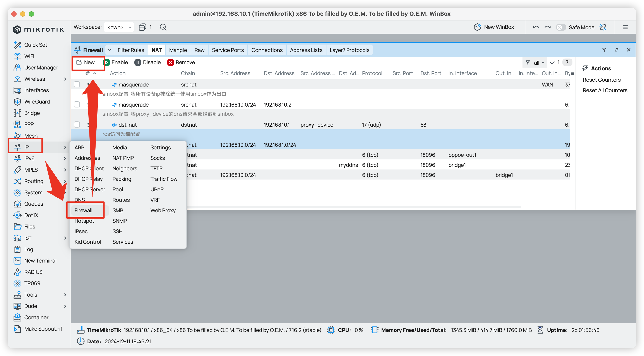Switch to the Connections tab
This screenshot has width=644, height=356.
pos(267,50)
